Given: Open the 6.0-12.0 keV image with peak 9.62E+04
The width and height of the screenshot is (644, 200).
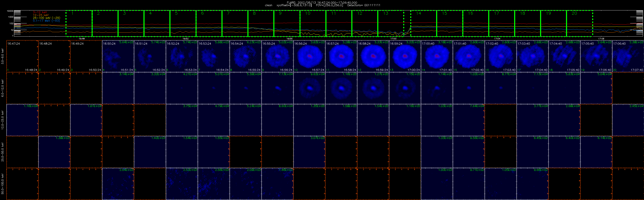Looking at the screenshot, I should tap(309, 88).
